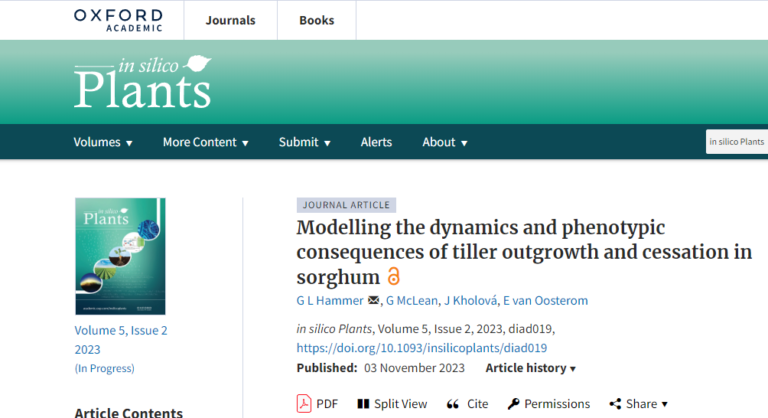Open the Submit dropdown menu
The image size is (768, 418).
tap(305, 142)
